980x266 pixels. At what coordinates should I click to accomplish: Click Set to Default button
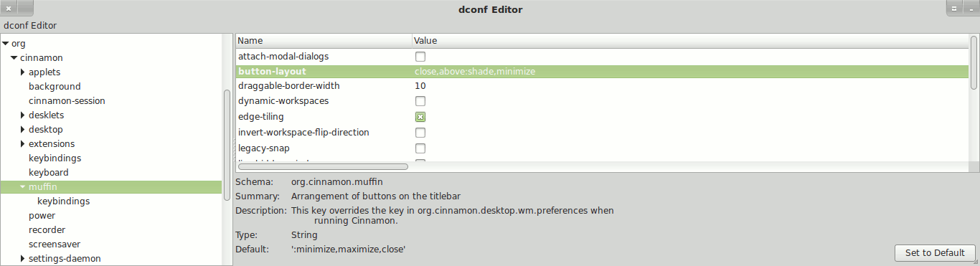[935, 253]
